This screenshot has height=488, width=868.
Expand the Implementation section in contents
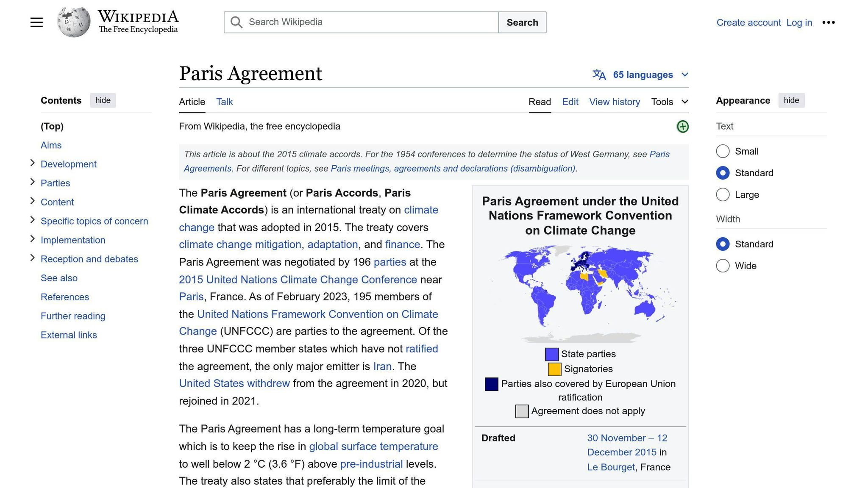pos(32,239)
